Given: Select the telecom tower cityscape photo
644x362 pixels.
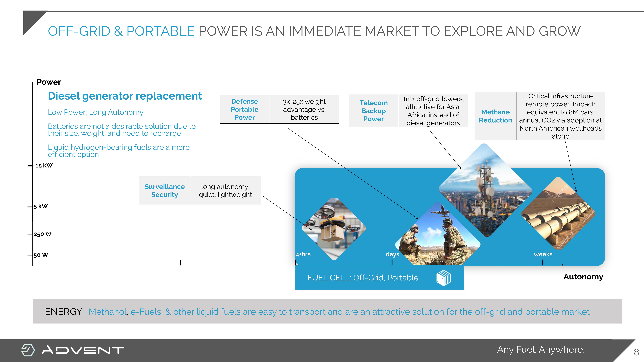Looking at the screenshot, I should click(485, 190).
